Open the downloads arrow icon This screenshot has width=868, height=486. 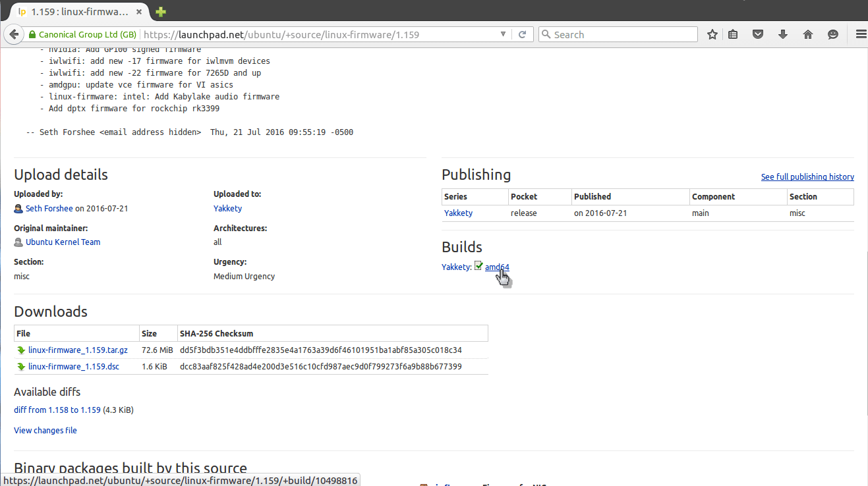click(783, 35)
